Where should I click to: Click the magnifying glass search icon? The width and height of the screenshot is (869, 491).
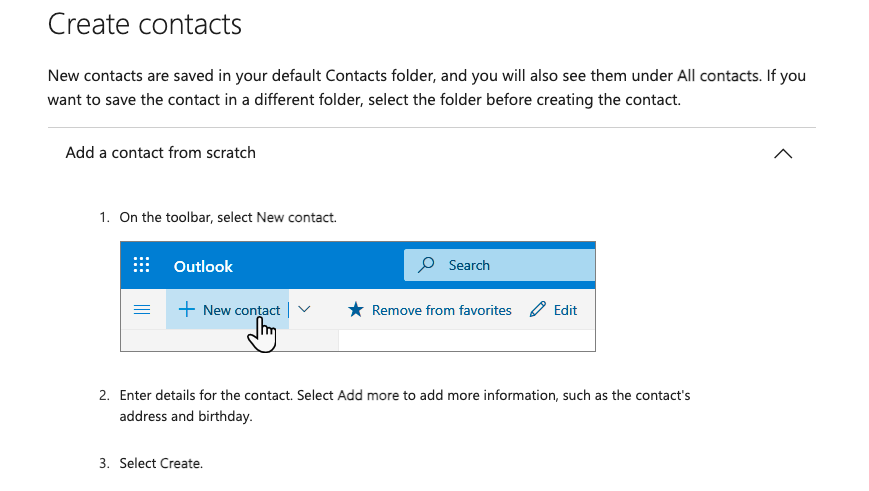426,265
